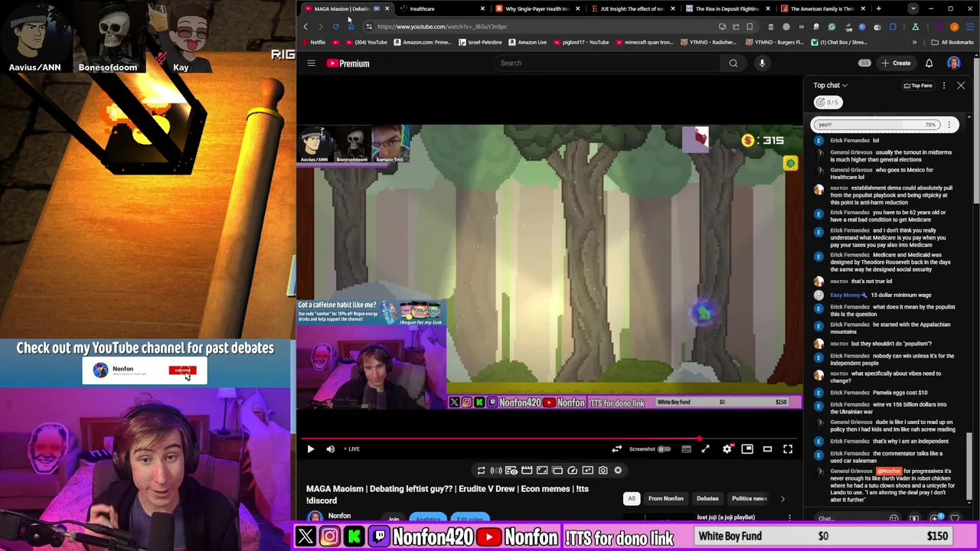Screen dimensions: 980x551
Task: Open the live chat options menu
Action: tap(944, 86)
